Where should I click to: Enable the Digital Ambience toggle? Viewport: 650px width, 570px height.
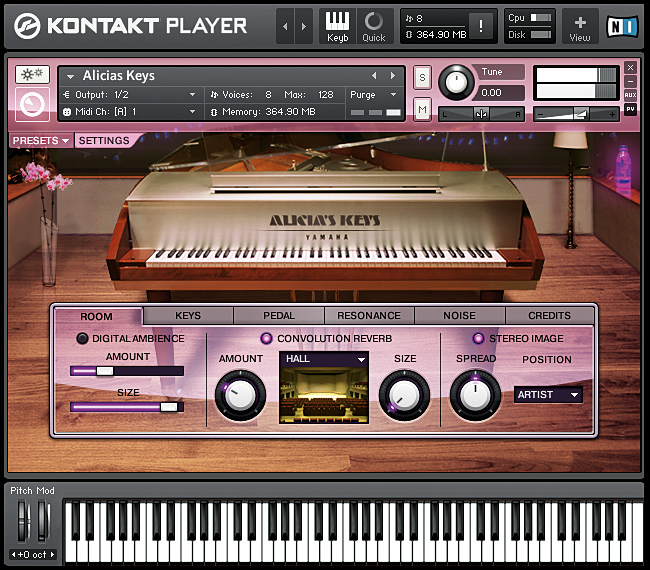(82, 339)
